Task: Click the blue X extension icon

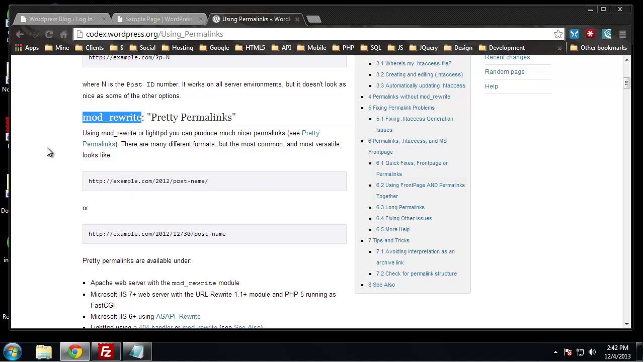Action: [x=574, y=34]
